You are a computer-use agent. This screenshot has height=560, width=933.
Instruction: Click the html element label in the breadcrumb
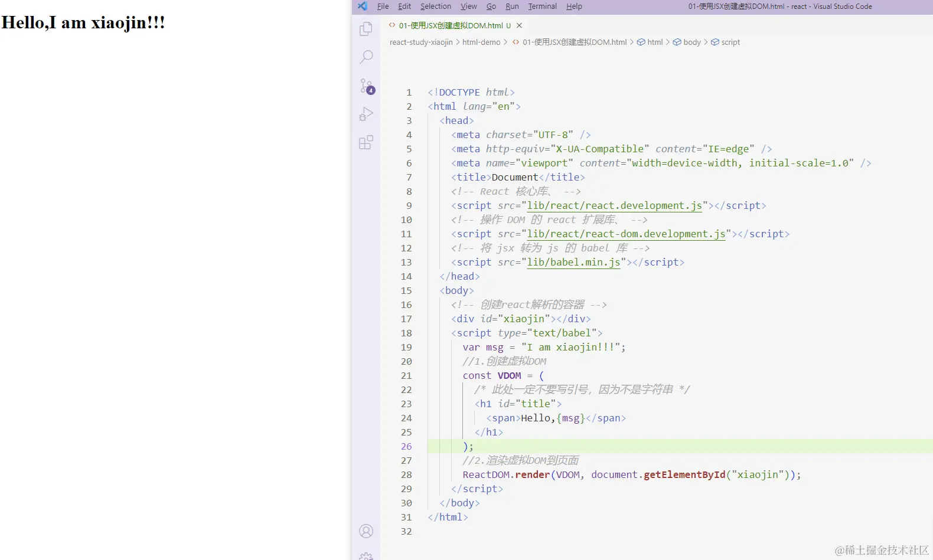coord(655,42)
